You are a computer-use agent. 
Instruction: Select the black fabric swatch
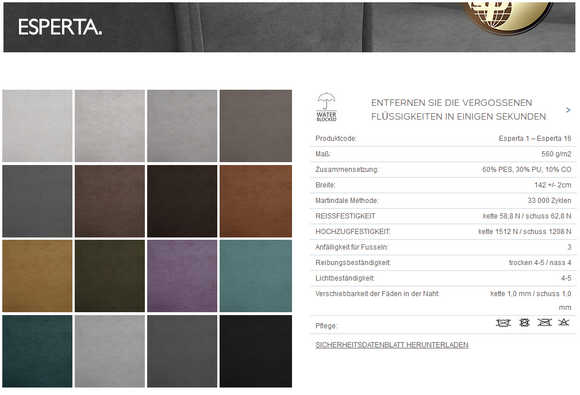point(256,351)
